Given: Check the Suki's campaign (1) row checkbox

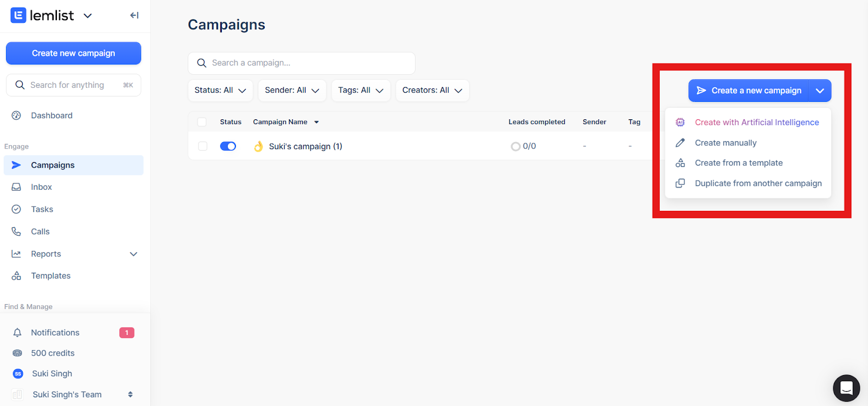Looking at the screenshot, I should coord(203,146).
